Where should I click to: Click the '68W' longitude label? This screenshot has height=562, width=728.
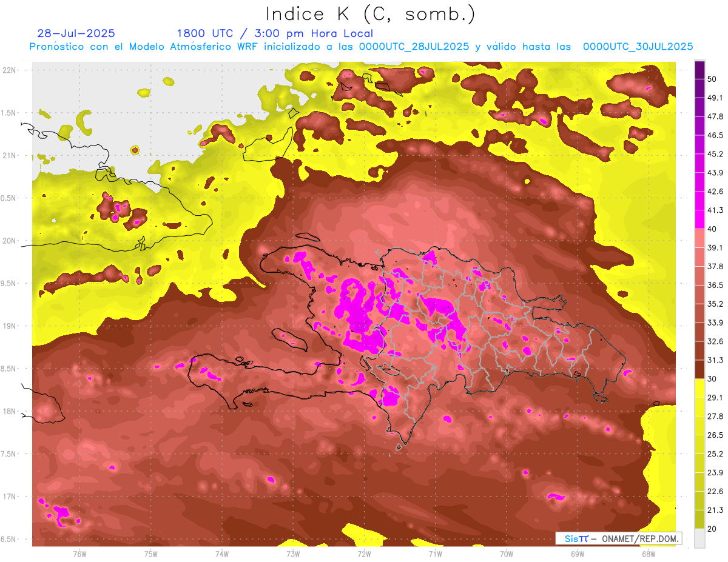(649, 554)
